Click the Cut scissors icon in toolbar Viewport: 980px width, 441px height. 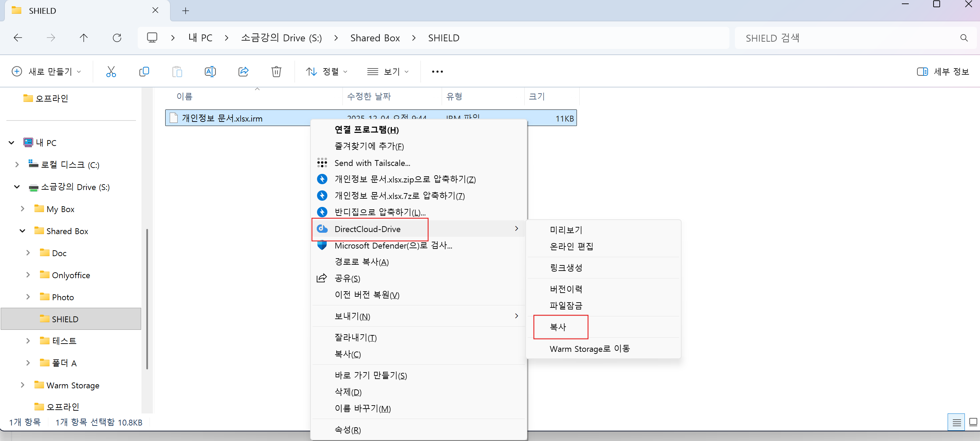coord(111,72)
